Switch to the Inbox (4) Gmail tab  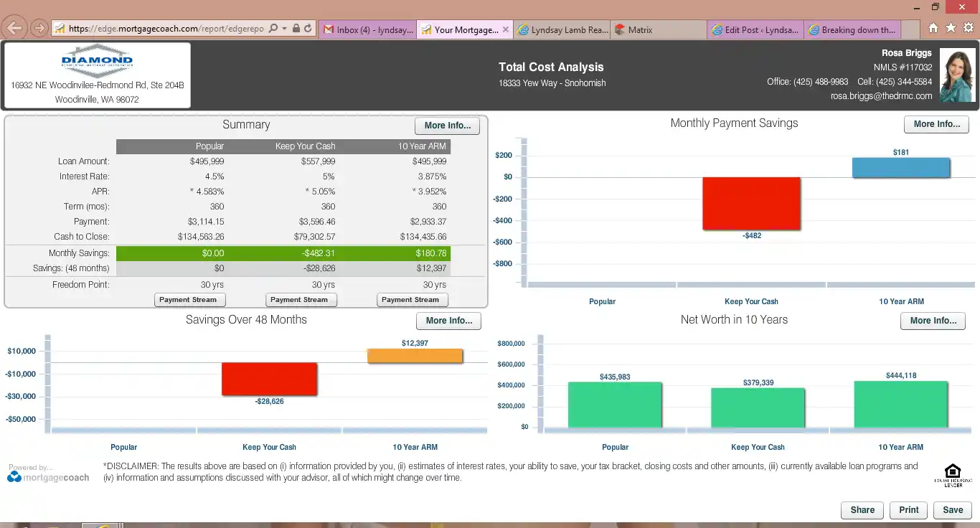coord(369,30)
